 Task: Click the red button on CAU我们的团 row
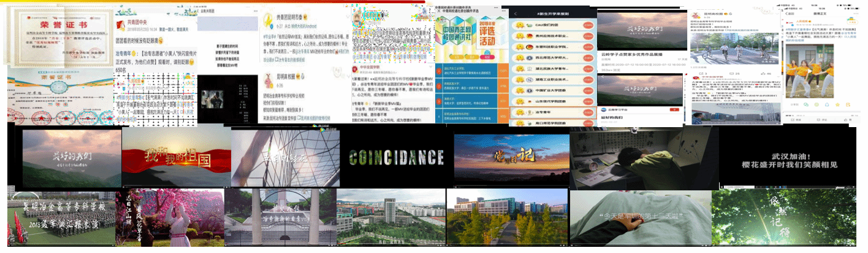(587, 25)
